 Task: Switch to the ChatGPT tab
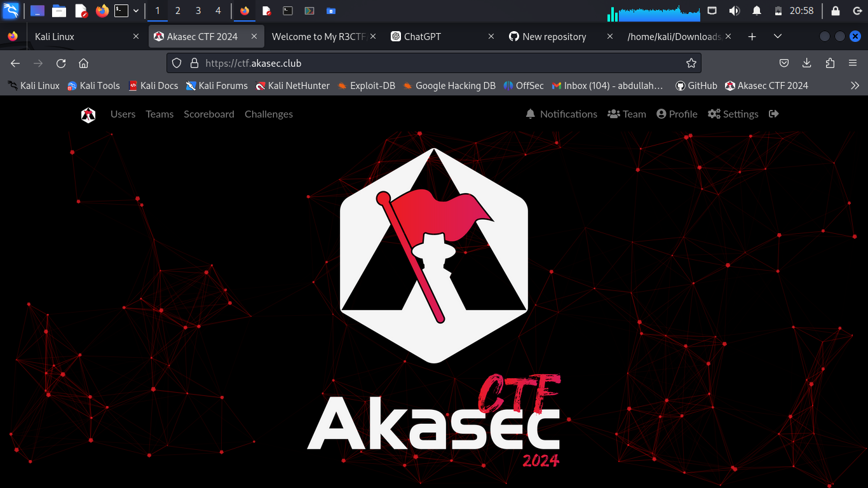click(442, 37)
